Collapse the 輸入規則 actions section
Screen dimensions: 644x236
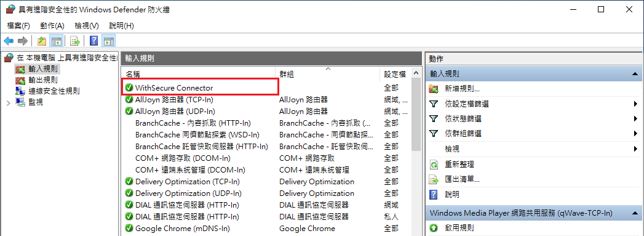coord(635,74)
